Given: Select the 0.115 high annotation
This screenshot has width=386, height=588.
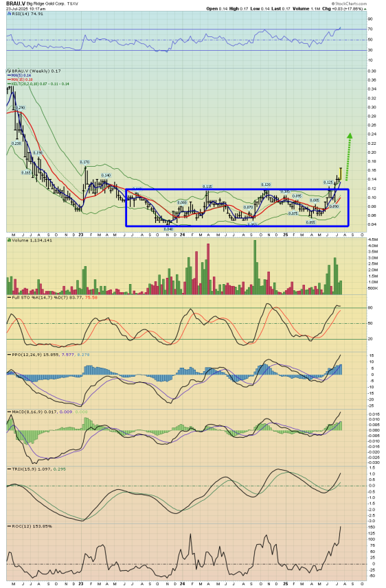Looking at the screenshot, I should [207, 187].
